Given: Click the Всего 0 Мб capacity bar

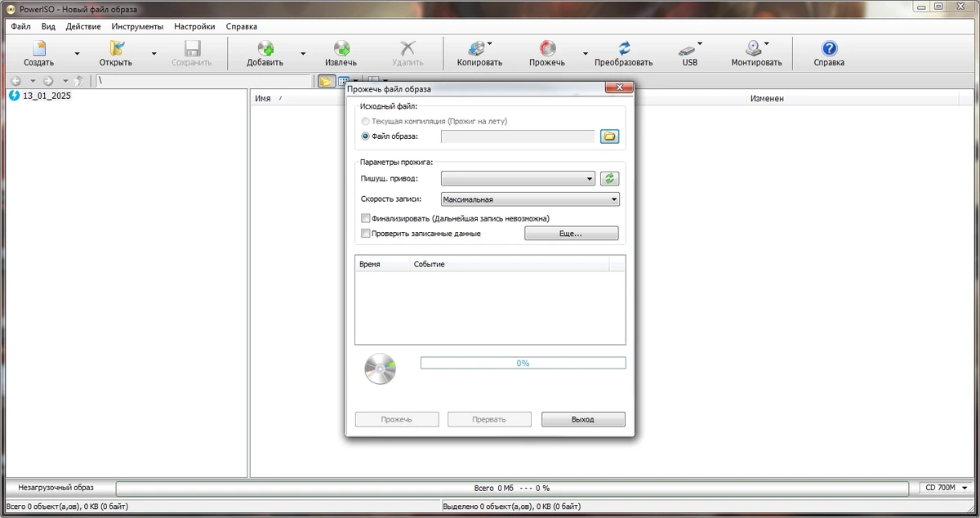Looking at the screenshot, I should click(512, 488).
